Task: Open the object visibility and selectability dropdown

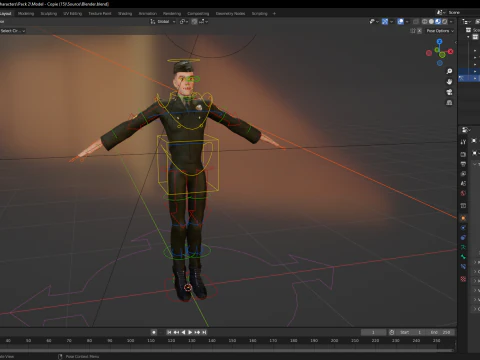Action: [374, 22]
